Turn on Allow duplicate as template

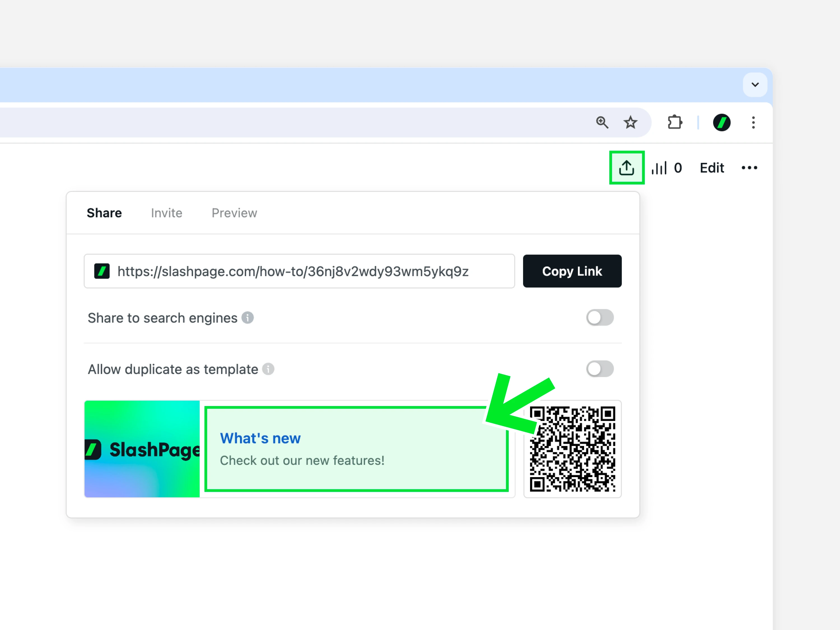600,369
